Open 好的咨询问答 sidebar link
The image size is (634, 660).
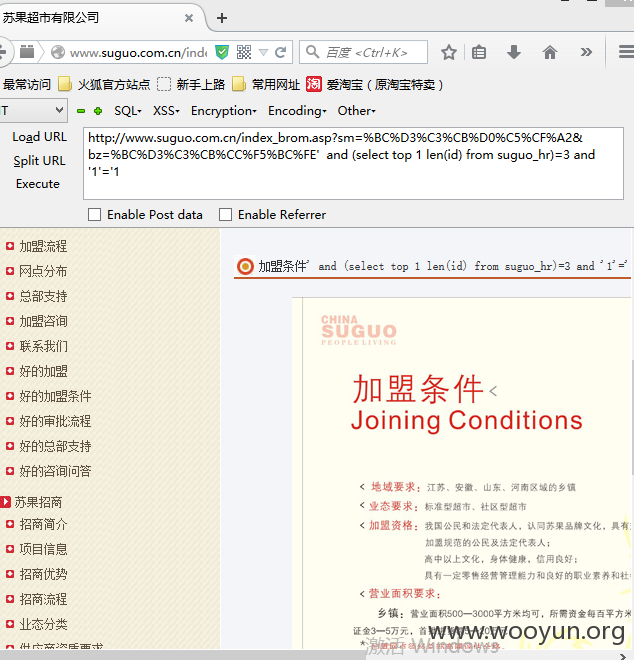(55, 471)
